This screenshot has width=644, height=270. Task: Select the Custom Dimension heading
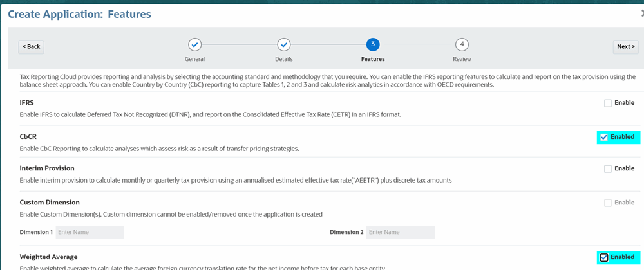[x=50, y=203]
